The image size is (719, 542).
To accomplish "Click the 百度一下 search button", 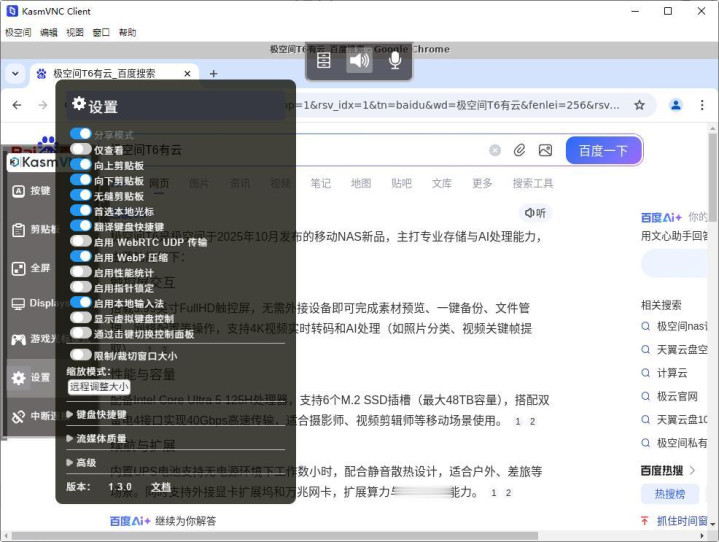I will pos(603,150).
